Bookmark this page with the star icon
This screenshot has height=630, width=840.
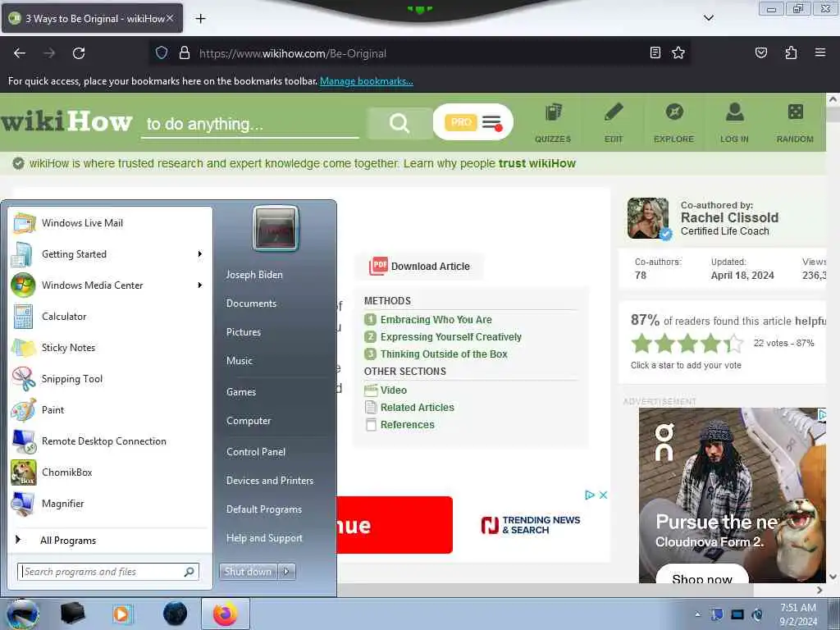click(x=678, y=52)
